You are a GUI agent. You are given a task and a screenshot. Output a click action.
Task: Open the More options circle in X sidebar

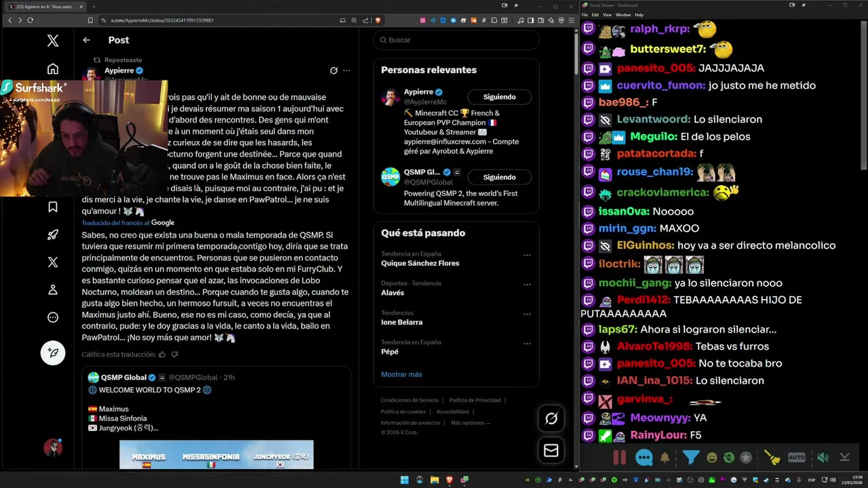coord(53,317)
